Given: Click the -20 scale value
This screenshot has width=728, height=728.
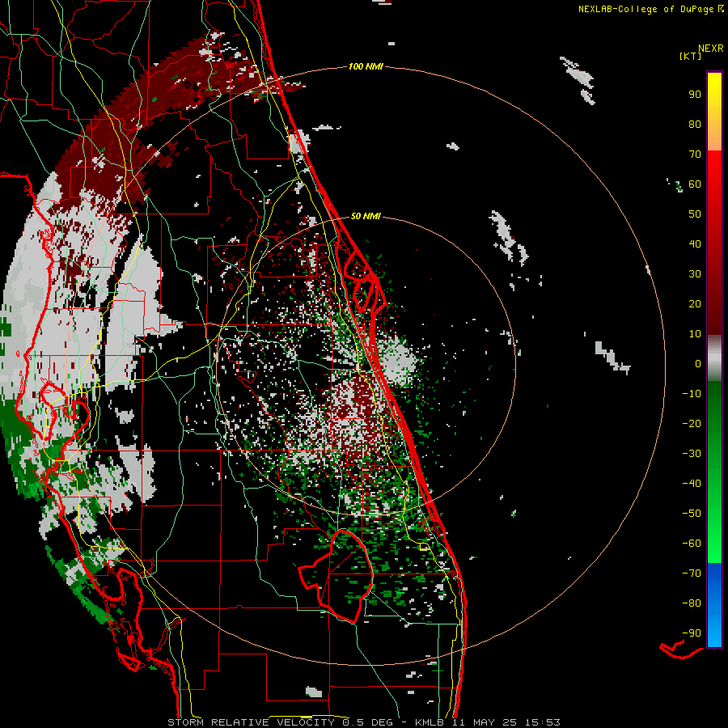Looking at the screenshot, I should pos(692,424).
